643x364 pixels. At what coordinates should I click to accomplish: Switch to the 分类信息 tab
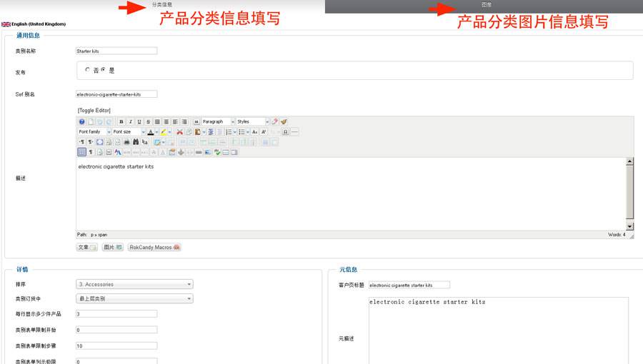pyautogui.click(x=161, y=4)
